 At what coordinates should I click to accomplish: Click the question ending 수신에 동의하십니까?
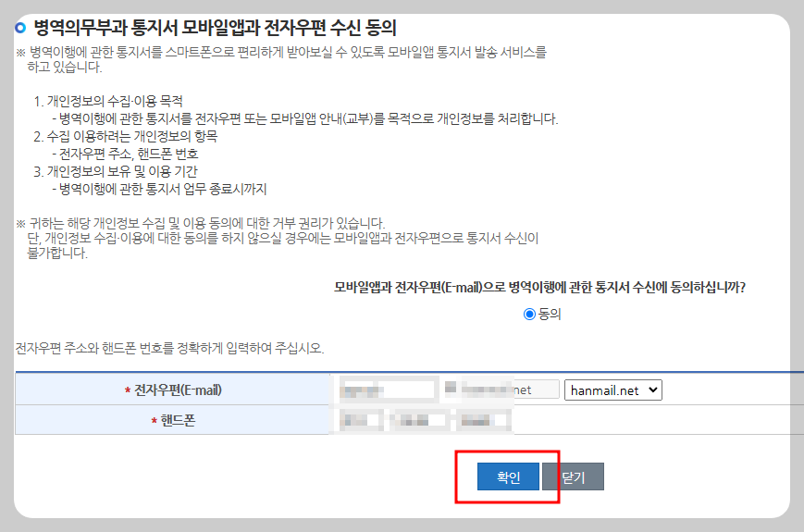[540, 287]
